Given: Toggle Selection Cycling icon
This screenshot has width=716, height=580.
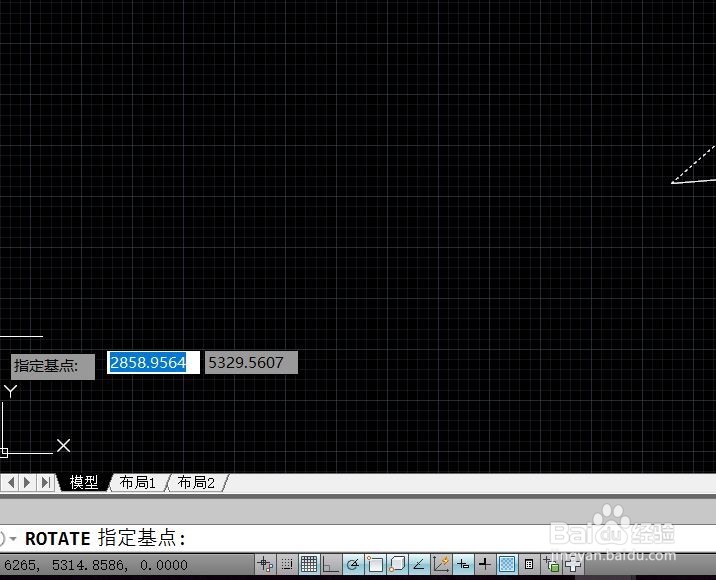Looking at the screenshot, I should [x=551, y=565].
